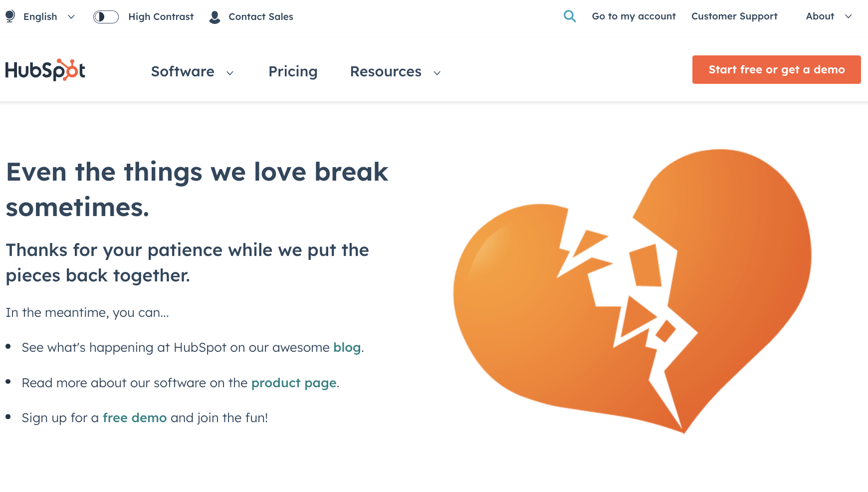Click the search magnifier icon
The width and height of the screenshot is (868, 492).
tap(570, 16)
